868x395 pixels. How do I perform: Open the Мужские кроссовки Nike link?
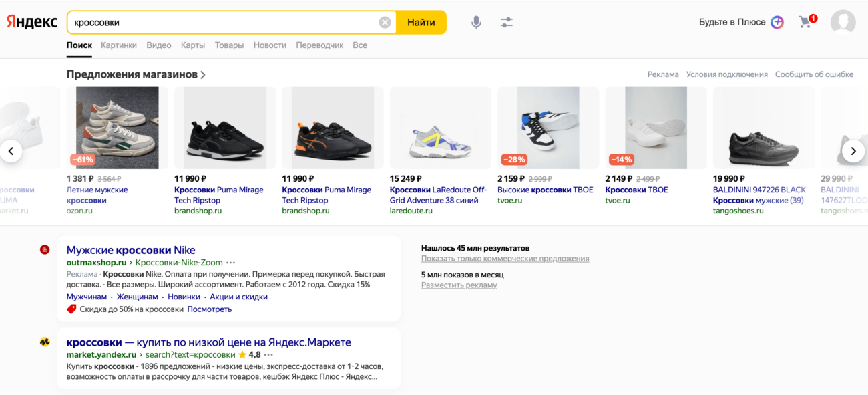pos(131,250)
